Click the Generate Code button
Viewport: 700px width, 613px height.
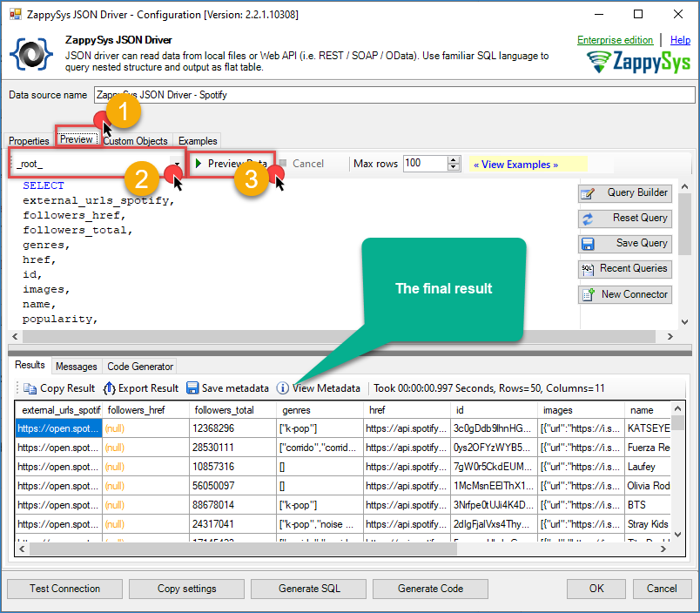(430, 589)
